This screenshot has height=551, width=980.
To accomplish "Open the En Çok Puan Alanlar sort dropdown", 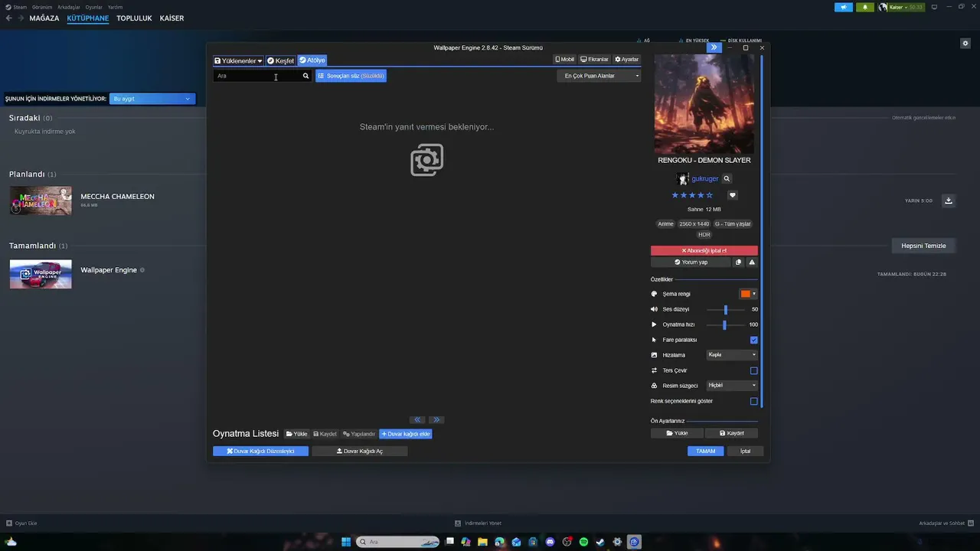I will [599, 76].
